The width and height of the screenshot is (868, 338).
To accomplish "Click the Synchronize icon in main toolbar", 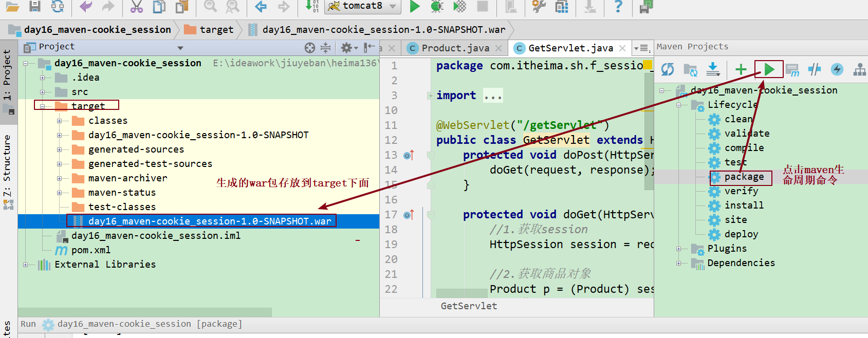I will [x=58, y=6].
